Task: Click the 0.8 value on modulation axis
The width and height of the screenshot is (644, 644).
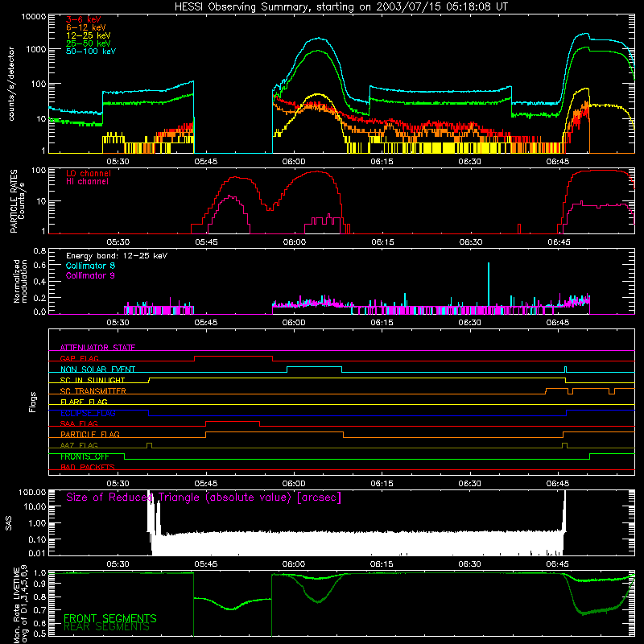Action: click(39, 251)
